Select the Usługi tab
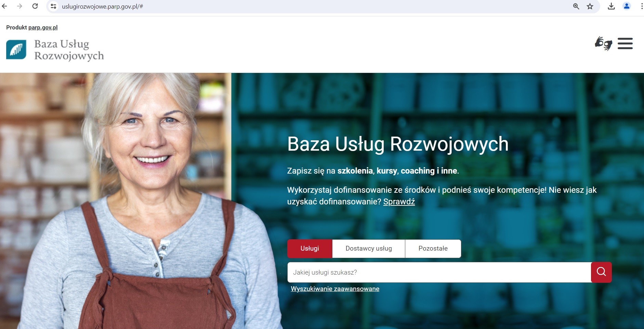Viewport: 644px width, 329px height. (x=310, y=249)
